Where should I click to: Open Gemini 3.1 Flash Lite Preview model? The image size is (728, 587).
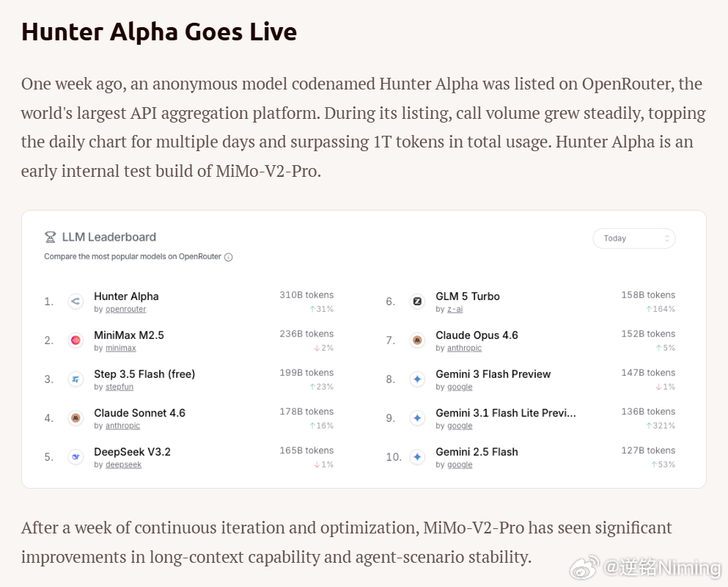click(x=506, y=413)
